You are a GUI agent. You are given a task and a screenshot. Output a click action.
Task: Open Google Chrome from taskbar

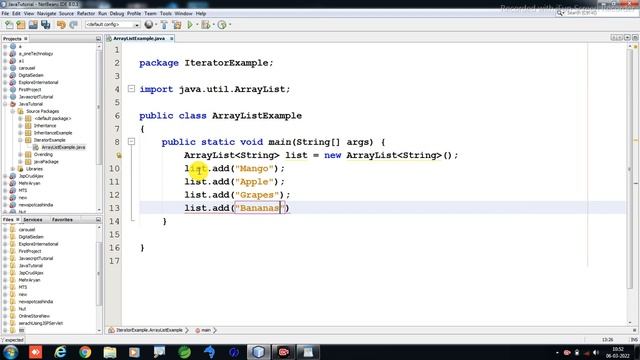pyautogui.click(x=85, y=352)
